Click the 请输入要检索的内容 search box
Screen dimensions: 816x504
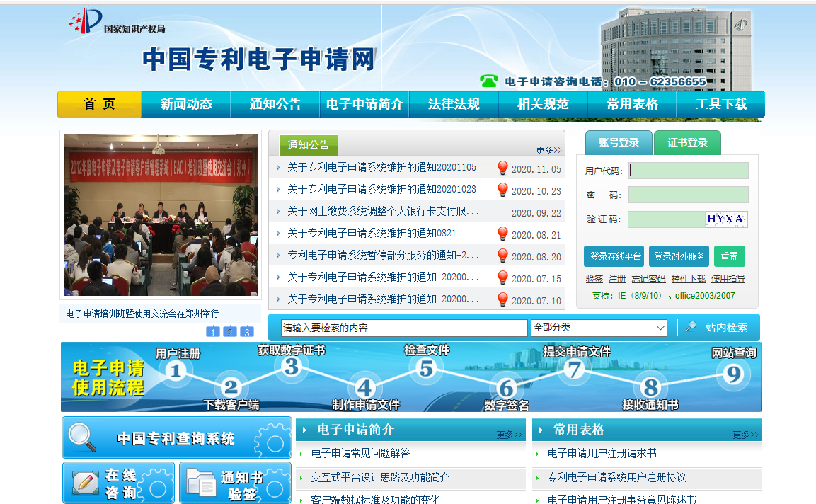tap(404, 328)
